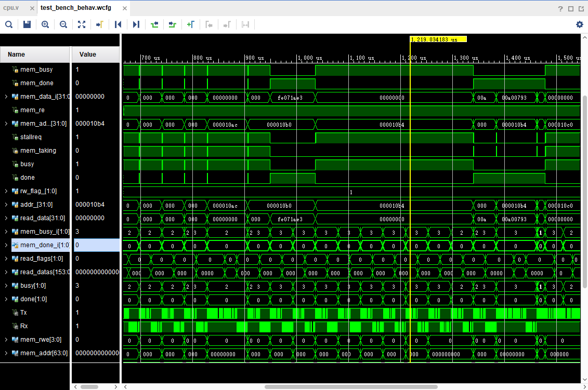The height and width of the screenshot is (390, 588).
Task: Click the Swap Cursors icon
Action: [x=245, y=25]
